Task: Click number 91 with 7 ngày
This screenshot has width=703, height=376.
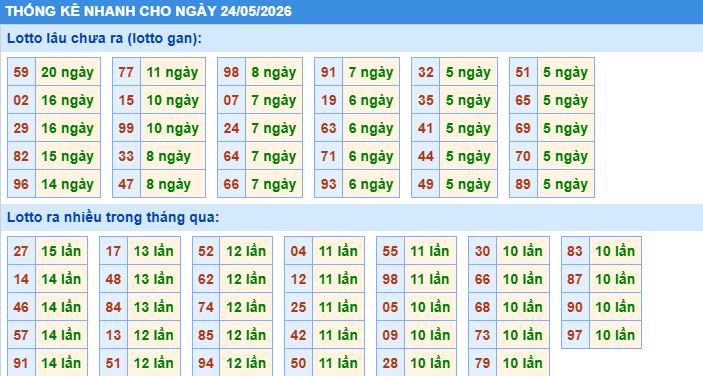Action: pos(328,72)
